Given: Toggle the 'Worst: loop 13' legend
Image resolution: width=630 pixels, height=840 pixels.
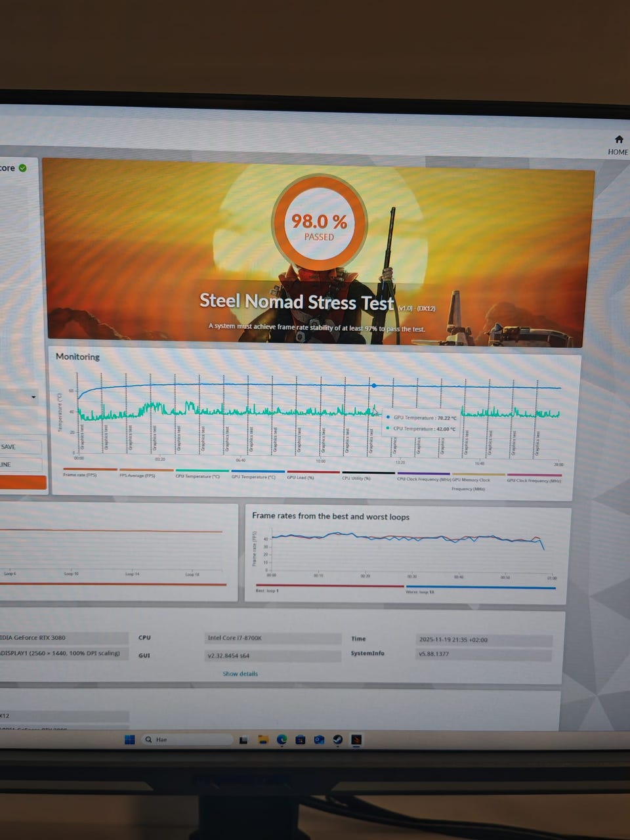Looking at the screenshot, I should click(420, 592).
